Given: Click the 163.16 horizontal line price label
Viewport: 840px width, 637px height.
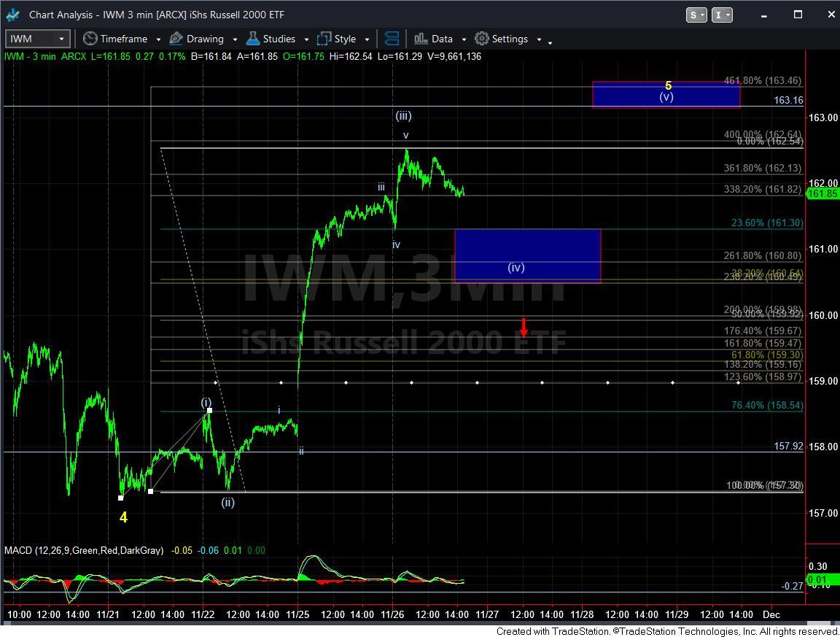Looking at the screenshot, I should tap(788, 100).
